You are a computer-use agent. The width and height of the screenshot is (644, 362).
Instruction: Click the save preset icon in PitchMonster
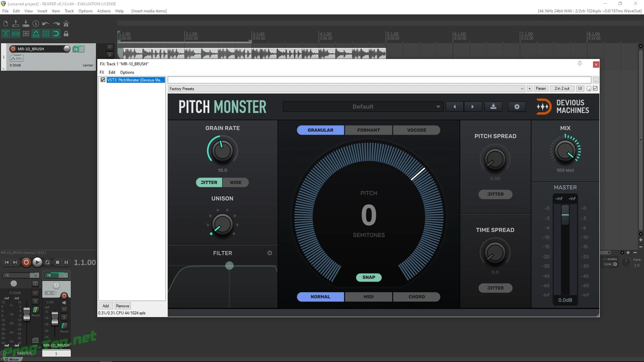pyautogui.click(x=493, y=107)
